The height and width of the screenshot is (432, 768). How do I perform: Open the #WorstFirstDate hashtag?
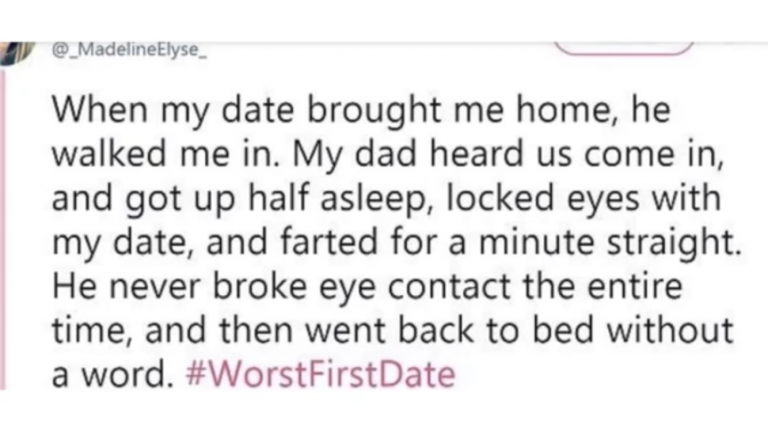pyautogui.click(x=321, y=375)
